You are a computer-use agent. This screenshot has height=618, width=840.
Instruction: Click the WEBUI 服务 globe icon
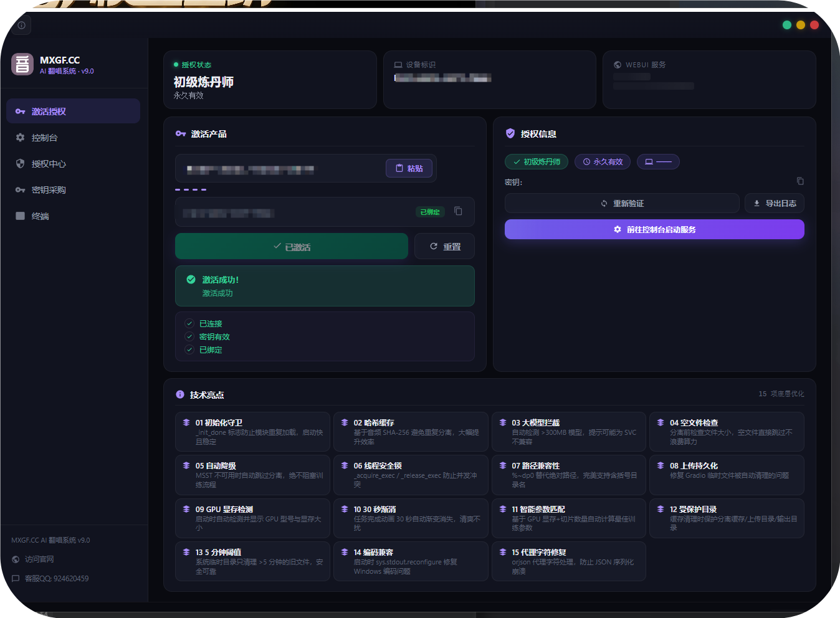(x=618, y=65)
